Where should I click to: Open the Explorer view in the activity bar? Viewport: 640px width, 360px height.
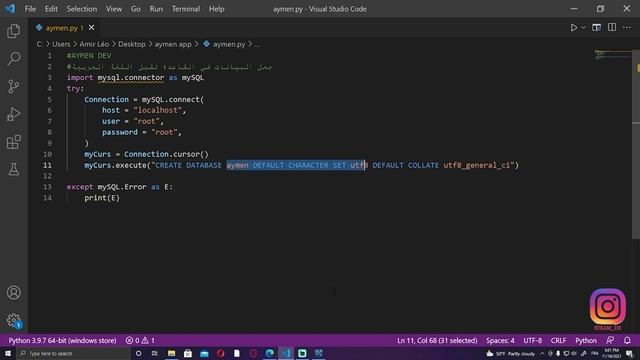[13, 31]
